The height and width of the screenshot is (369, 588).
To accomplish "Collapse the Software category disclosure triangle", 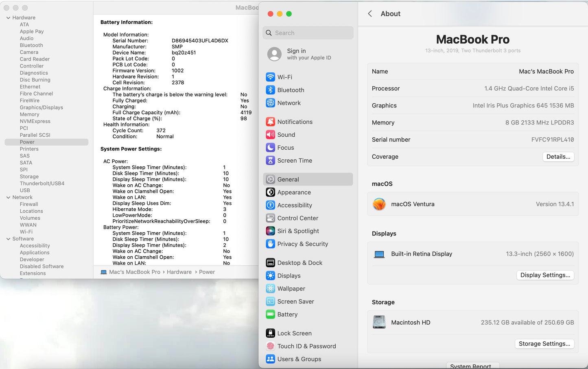I will point(8,238).
